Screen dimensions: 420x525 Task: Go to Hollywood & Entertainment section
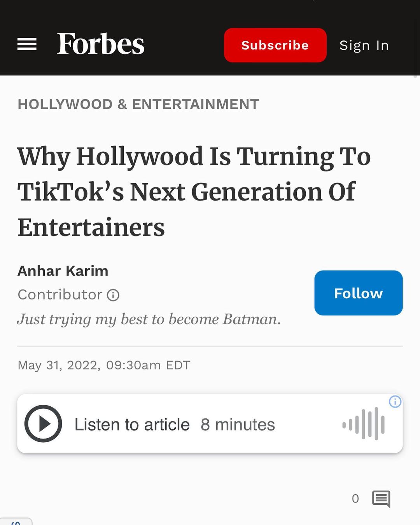[x=138, y=104]
